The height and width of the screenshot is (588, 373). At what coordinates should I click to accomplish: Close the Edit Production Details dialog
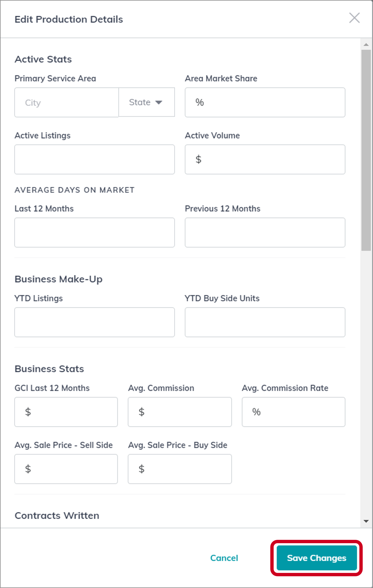tap(354, 18)
